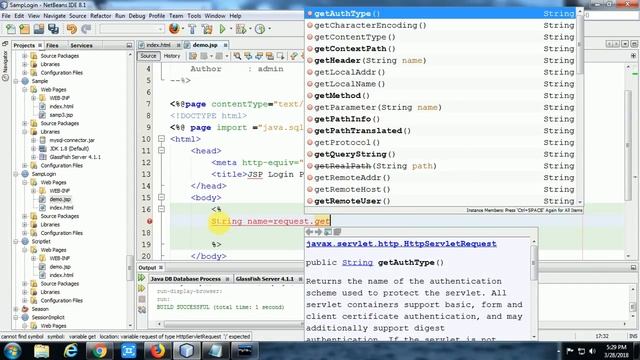
Task: Collapse the SampLogin project node
Action: pos(16,174)
